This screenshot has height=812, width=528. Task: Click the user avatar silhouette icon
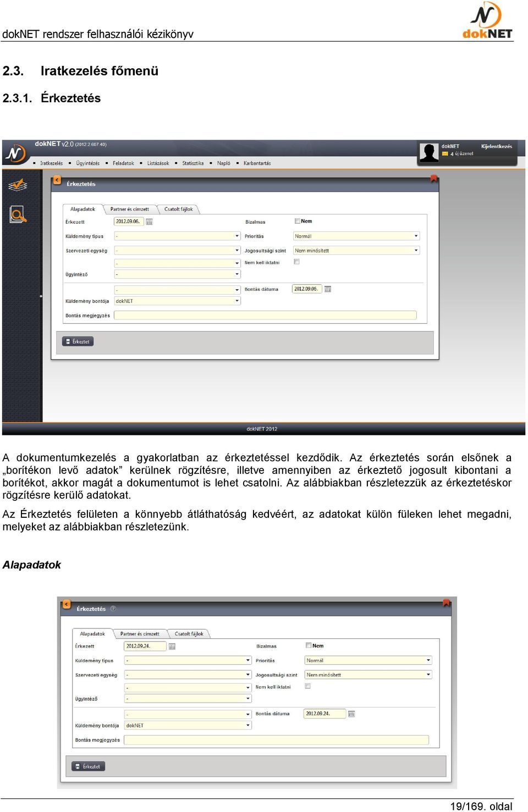429,152
